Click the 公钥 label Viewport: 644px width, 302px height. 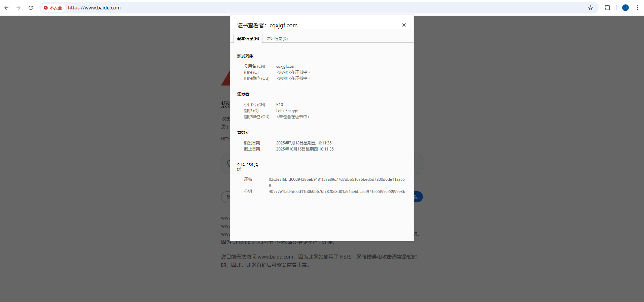pos(248,192)
